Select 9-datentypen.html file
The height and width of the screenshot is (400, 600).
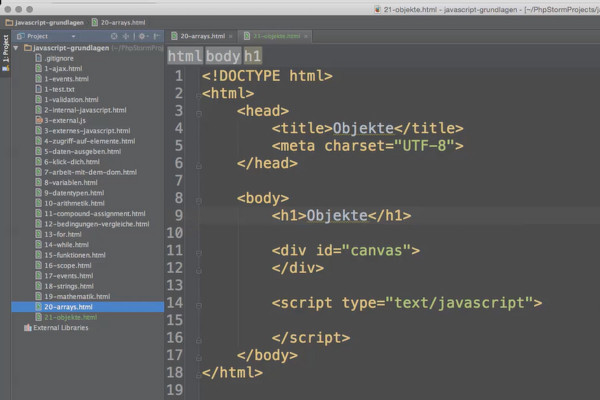pos(74,193)
